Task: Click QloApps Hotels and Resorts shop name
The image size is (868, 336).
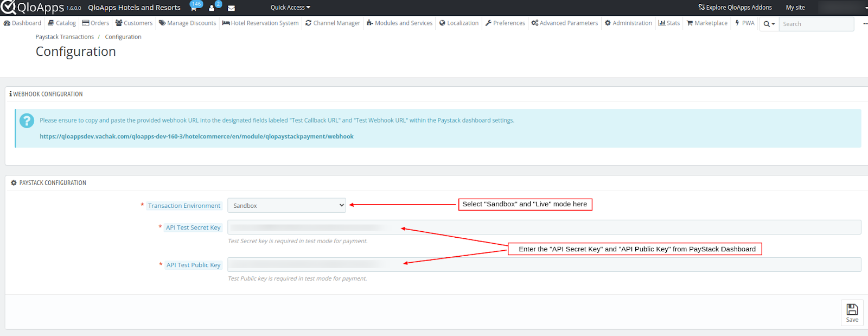Action: tap(134, 8)
